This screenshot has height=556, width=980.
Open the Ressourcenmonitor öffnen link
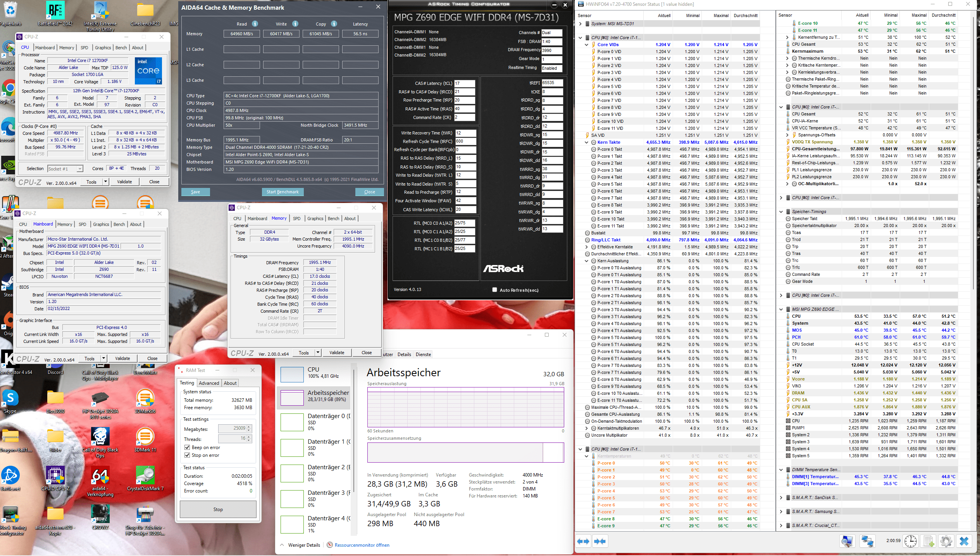pos(362,545)
